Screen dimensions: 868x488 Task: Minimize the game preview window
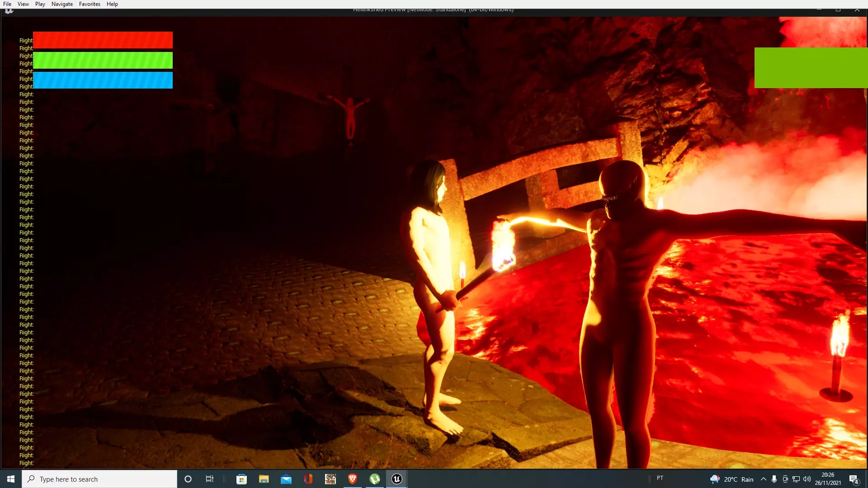819,10
